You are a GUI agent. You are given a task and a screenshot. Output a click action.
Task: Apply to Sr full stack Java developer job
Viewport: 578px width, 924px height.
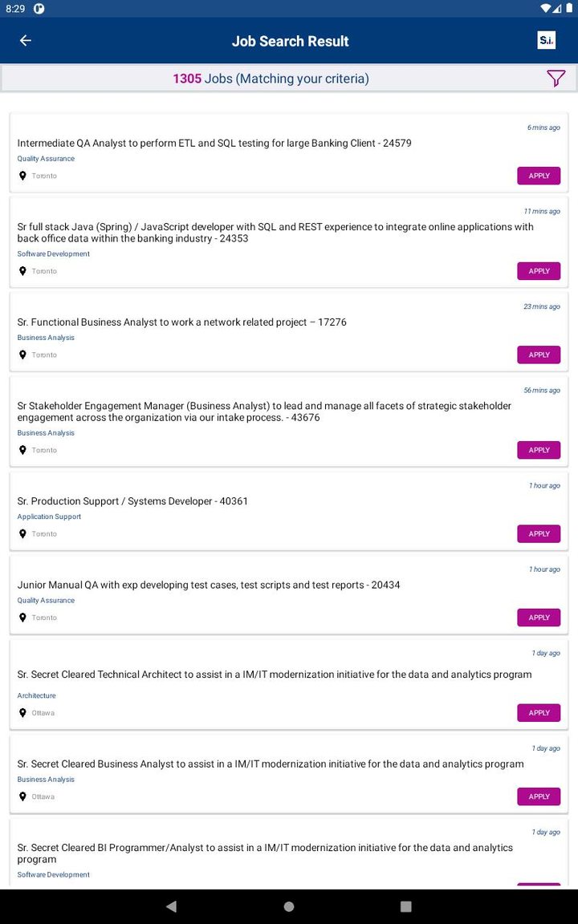[x=539, y=271]
